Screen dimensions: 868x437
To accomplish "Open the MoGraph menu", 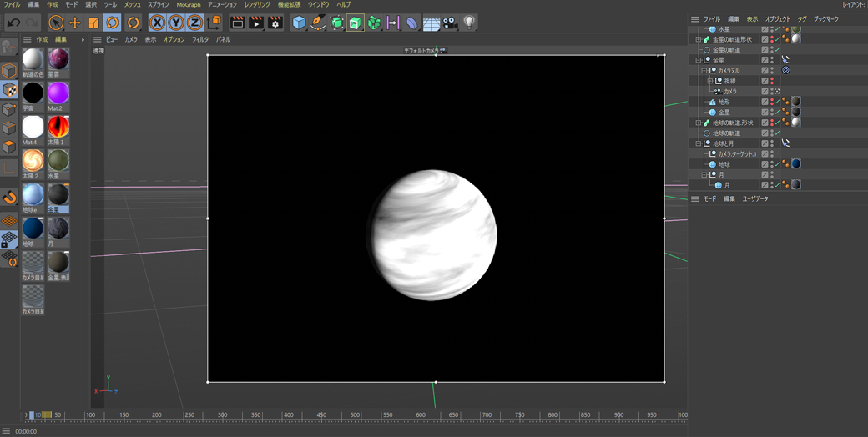I will (x=188, y=5).
